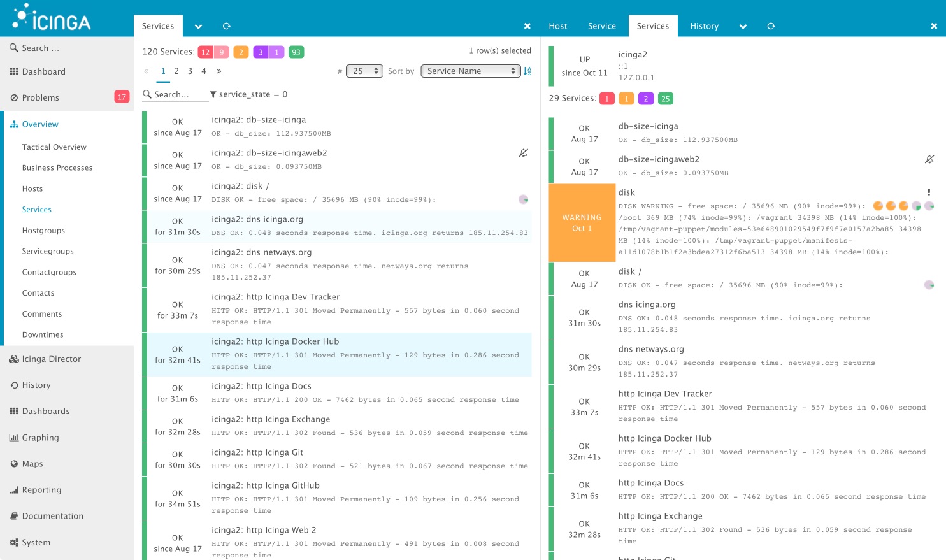Click bell-slash icon on right pane db-size-icingaweb2

coord(929,159)
